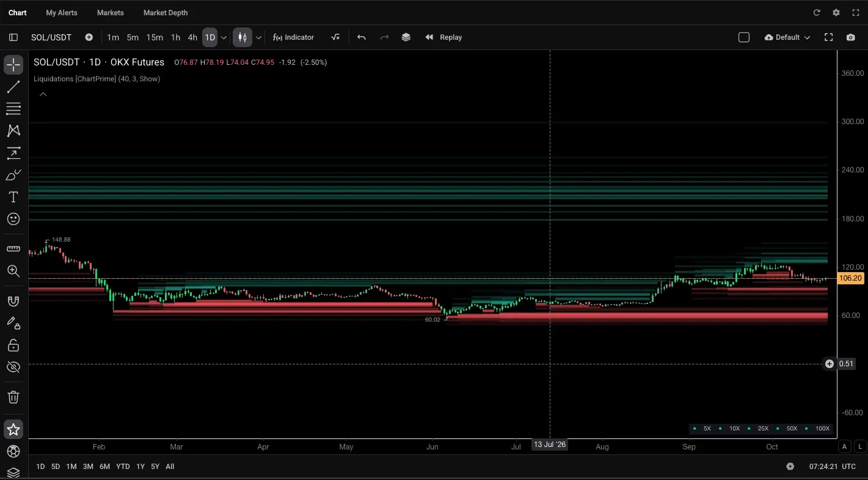This screenshot has width=868, height=480.
Task: Activate the zoom-in magnifier tool
Action: coord(13,271)
